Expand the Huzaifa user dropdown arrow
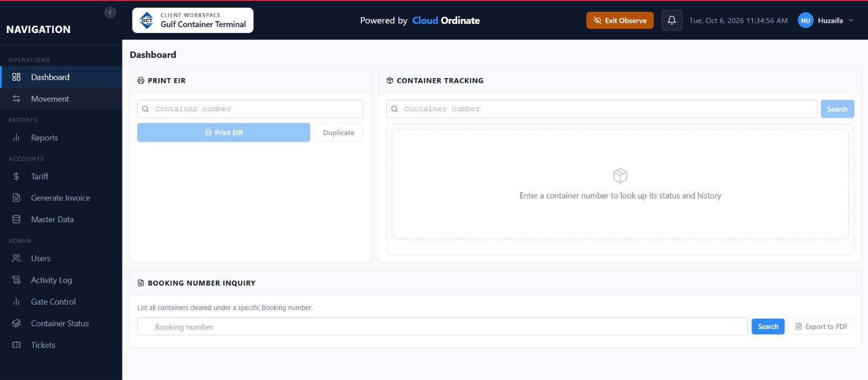This screenshot has width=868, height=380. (x=851, y=21)
